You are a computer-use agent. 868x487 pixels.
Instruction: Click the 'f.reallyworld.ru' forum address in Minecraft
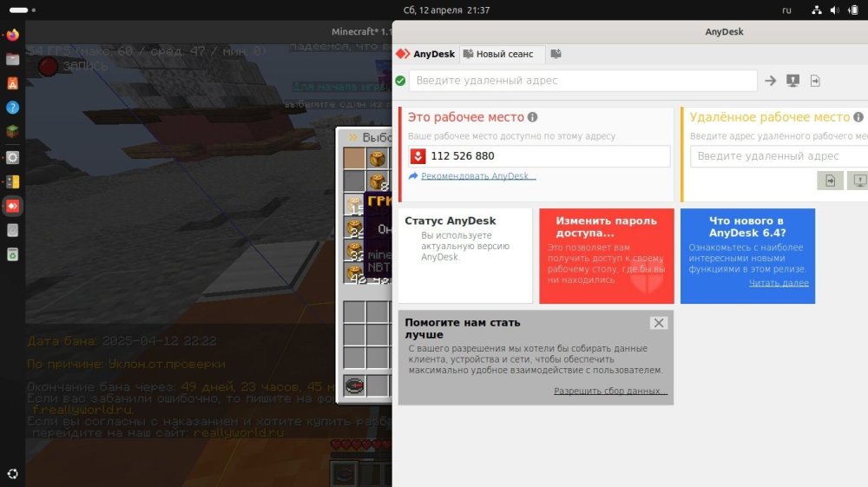tap(82, 410)
